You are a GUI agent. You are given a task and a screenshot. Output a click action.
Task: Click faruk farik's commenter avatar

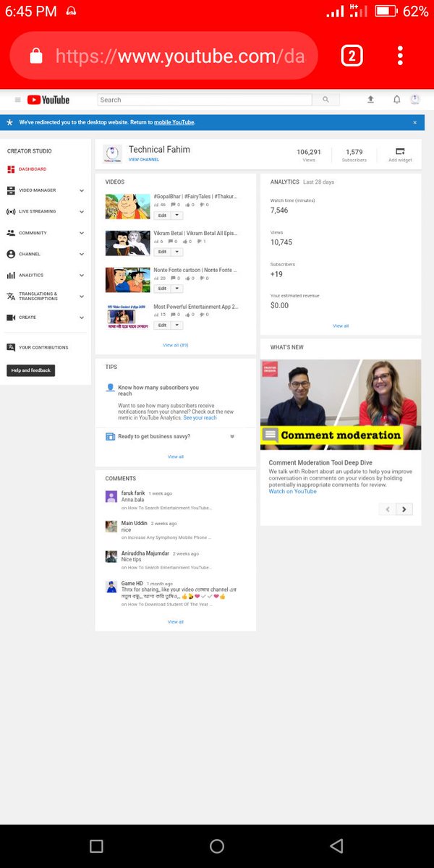111,497
